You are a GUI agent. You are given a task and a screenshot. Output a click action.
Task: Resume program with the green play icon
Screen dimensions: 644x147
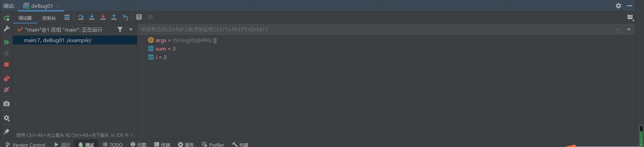[x=6, y=42]
